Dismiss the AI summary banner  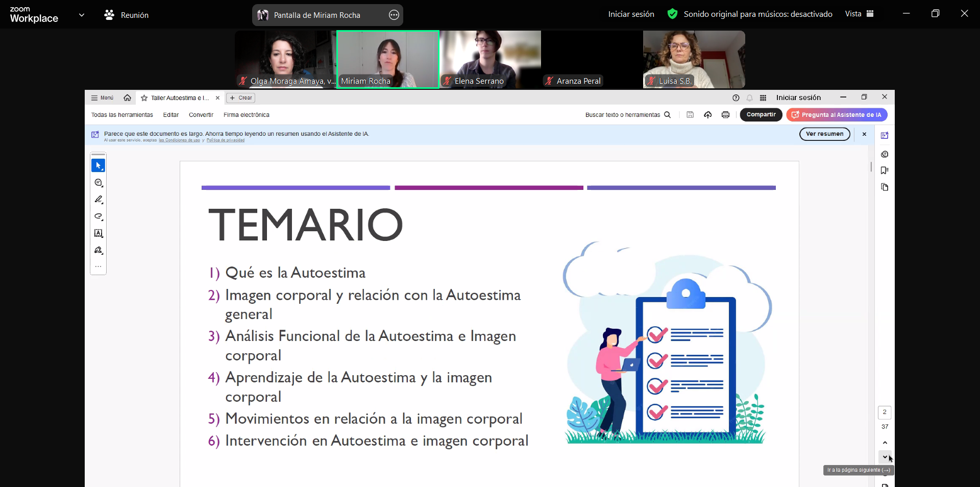pos(864,134)
